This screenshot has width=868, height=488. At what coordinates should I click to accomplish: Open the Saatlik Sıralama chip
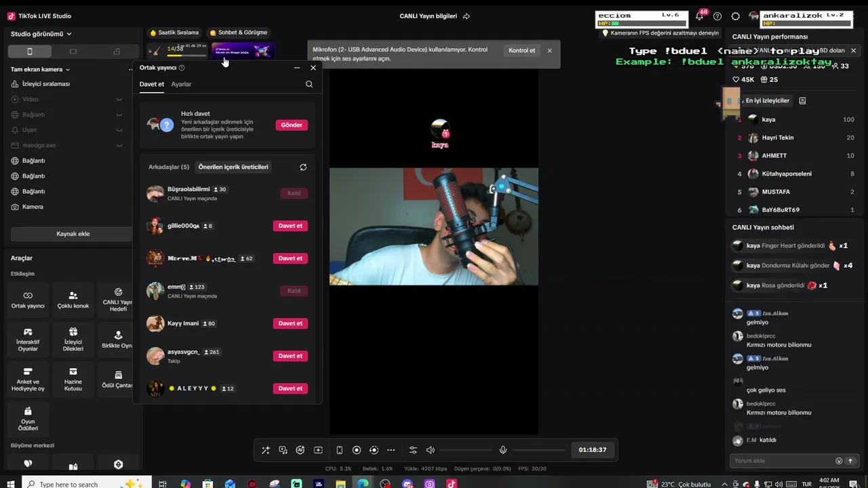click(175, 33)
